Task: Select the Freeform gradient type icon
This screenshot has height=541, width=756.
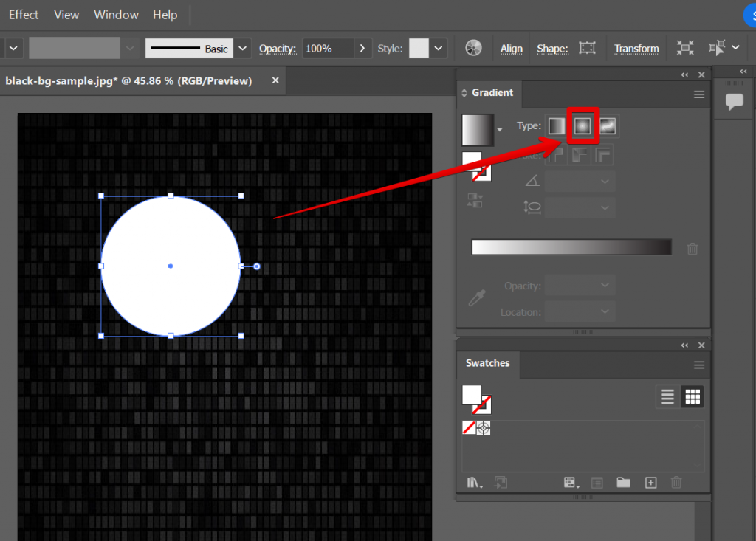Action: [x=609, y=125]
